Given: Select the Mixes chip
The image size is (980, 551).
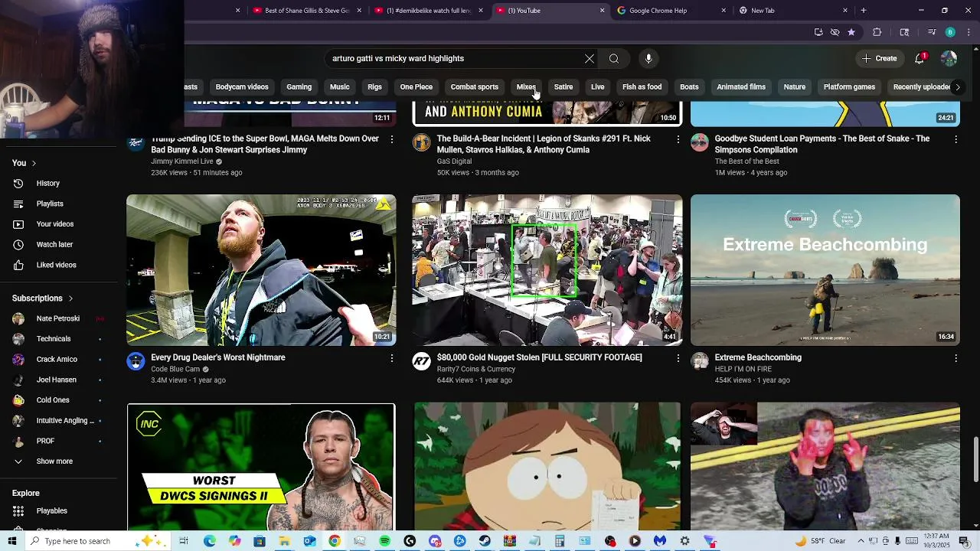Looking at the screenshot, I should pos(526,87).
